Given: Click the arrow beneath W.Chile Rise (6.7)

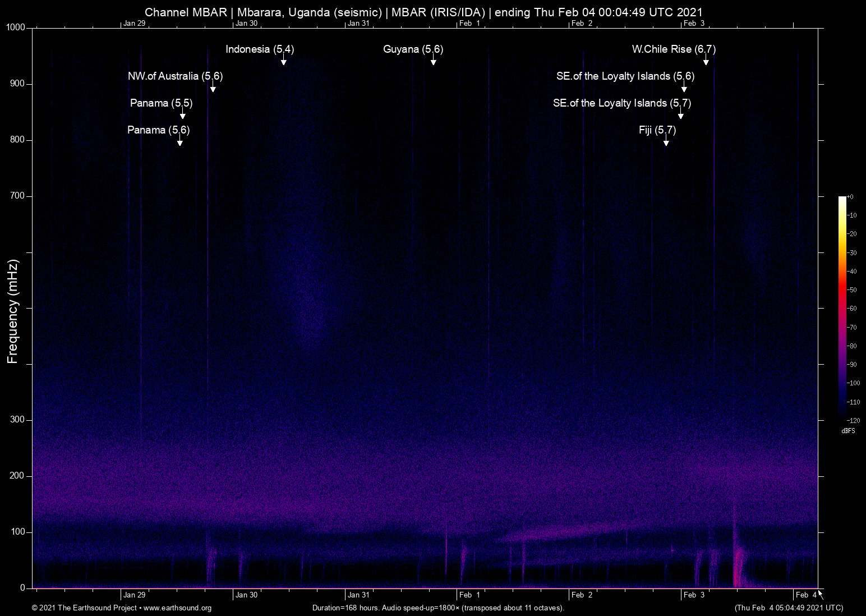Looking at the screenshot, I should point(706,61).
